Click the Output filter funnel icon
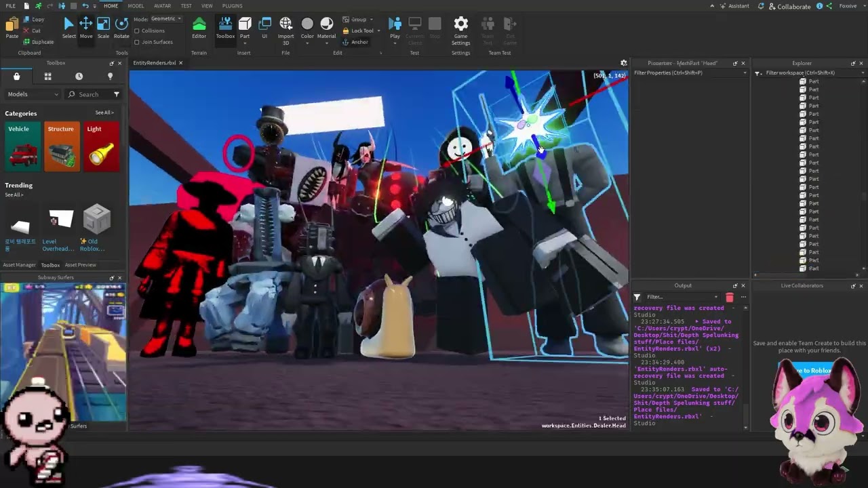The width and height of the screenshot is (868, 488). (637, 297)
